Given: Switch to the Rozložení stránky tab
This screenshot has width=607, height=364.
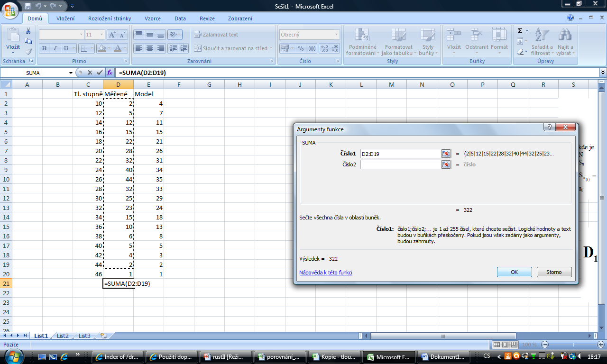Looking at the screenshot, I should 110,18.
